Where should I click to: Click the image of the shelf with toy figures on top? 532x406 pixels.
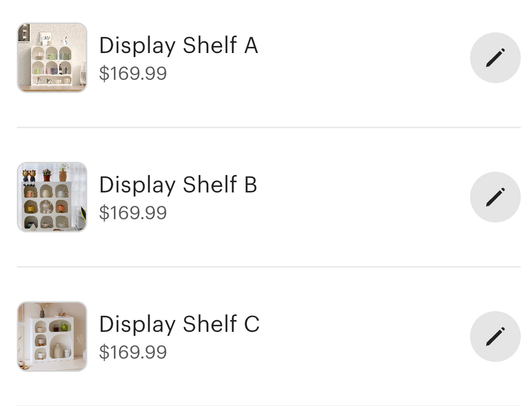coord(52,197)
